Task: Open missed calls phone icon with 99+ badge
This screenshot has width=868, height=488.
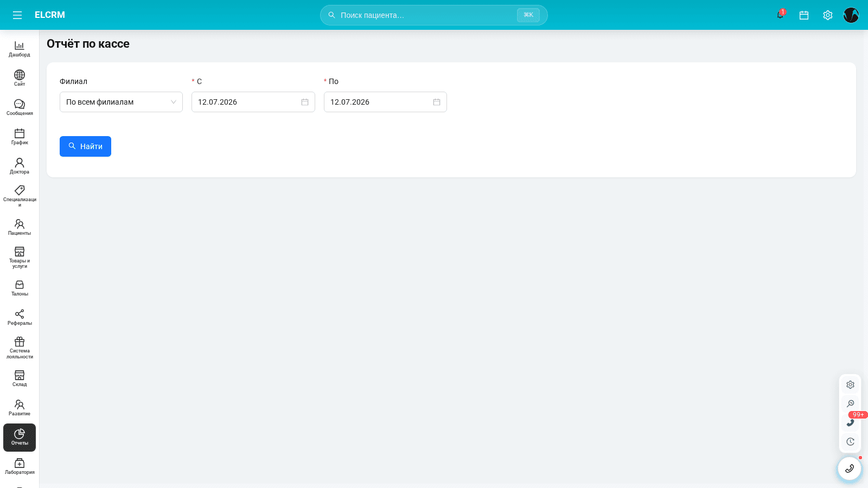Action: [x=850, y=423]
